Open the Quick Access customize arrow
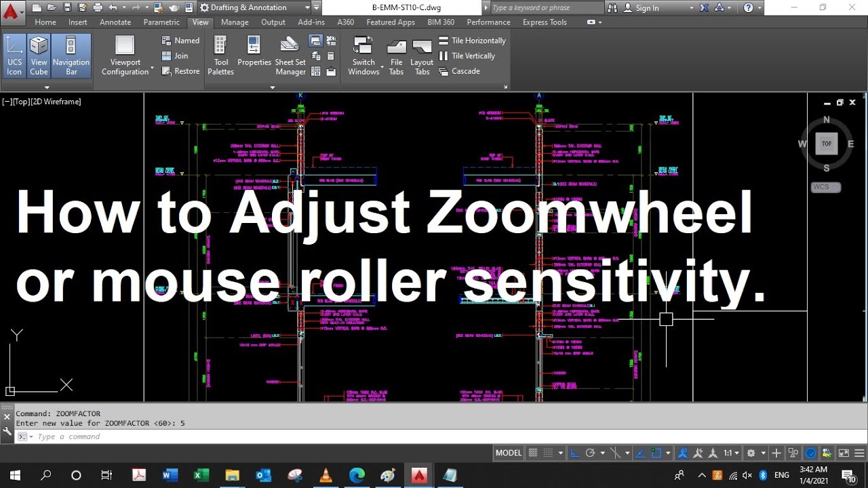Image resolution: width=868 pixels, height=488 pixels. point(317,8)
